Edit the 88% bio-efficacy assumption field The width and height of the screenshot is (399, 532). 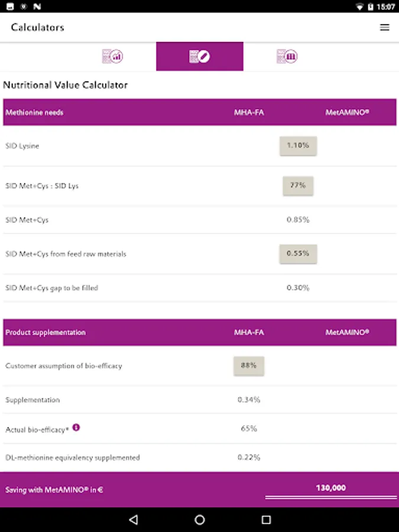click(x=249, y=366)
